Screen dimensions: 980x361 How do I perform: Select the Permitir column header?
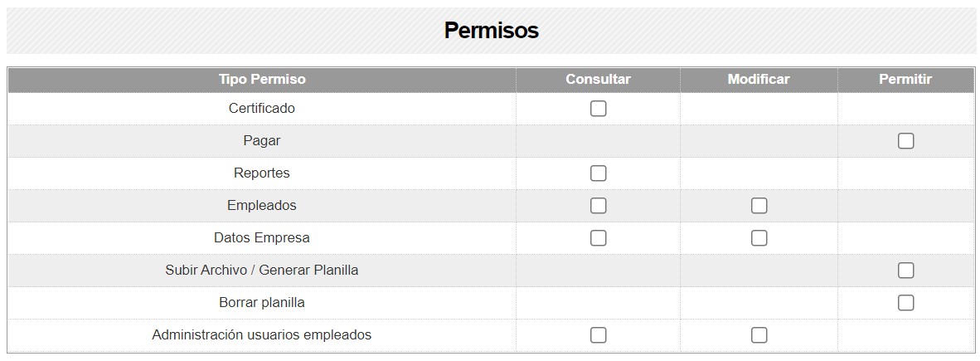(905, 80)
